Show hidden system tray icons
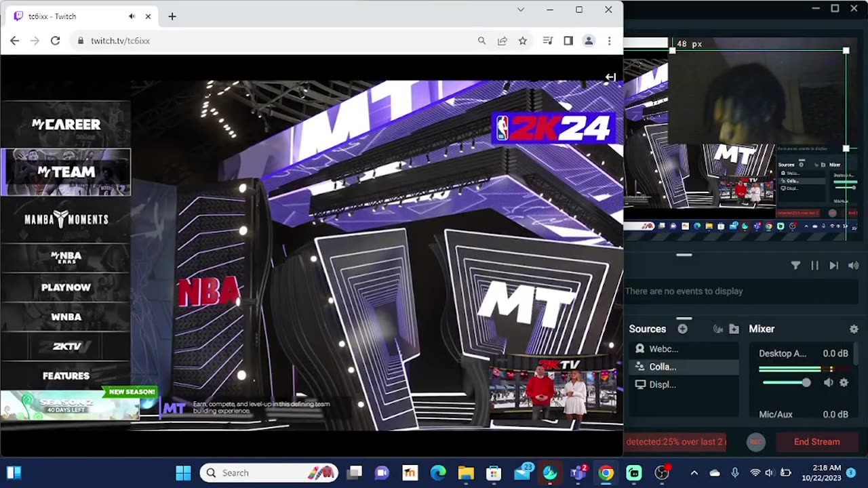This screenshot has height=488, width=868. pyautogui.click(x=694, y=473)
